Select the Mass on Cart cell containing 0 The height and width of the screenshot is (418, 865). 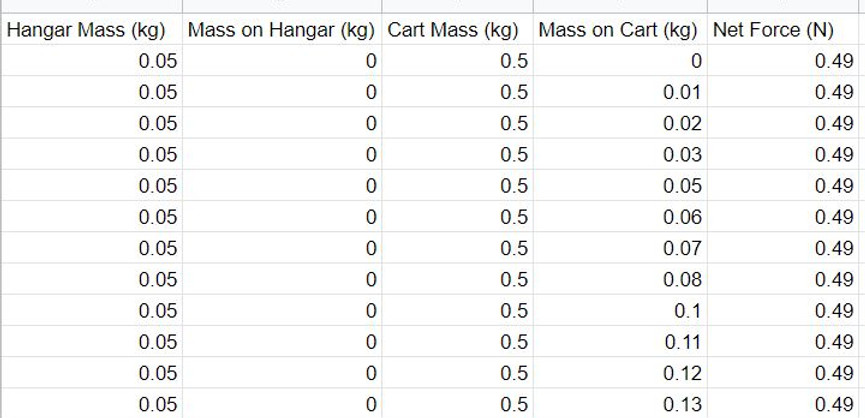click(620, 61)
